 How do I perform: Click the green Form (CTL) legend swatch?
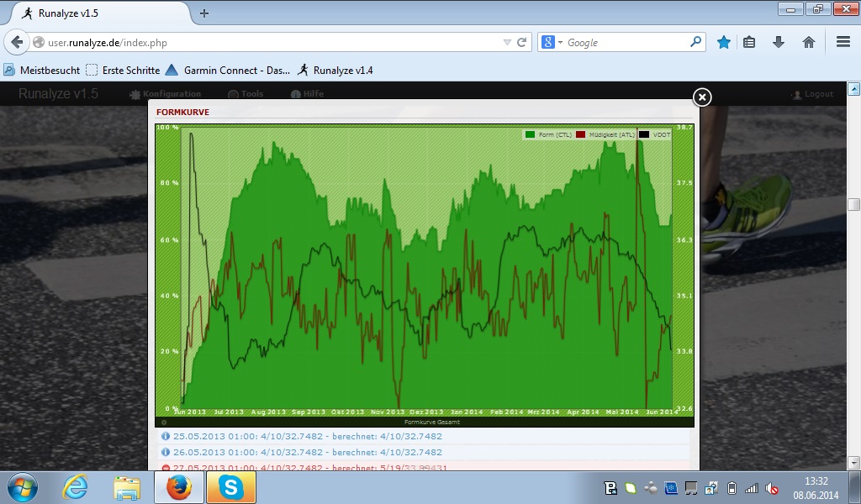pyautogui.click(x=530, y=134)
